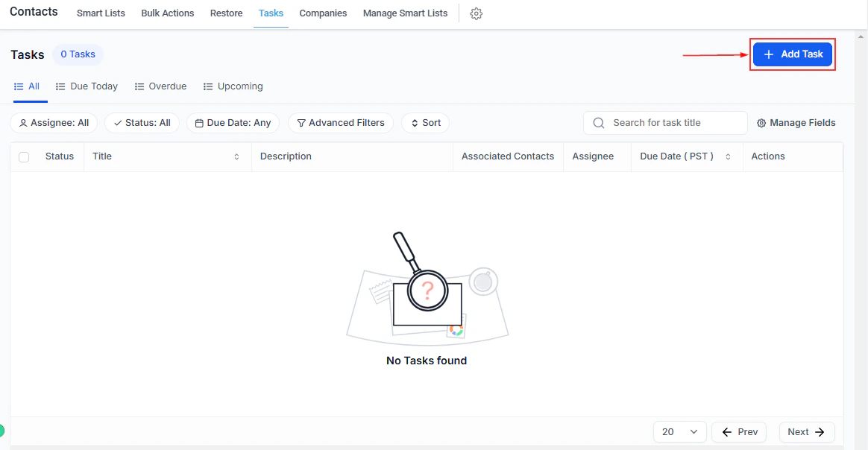This screenshot has width=868, height=450.
Task: Open the Due Date: Any filter
Action: (x=233, y=123)
